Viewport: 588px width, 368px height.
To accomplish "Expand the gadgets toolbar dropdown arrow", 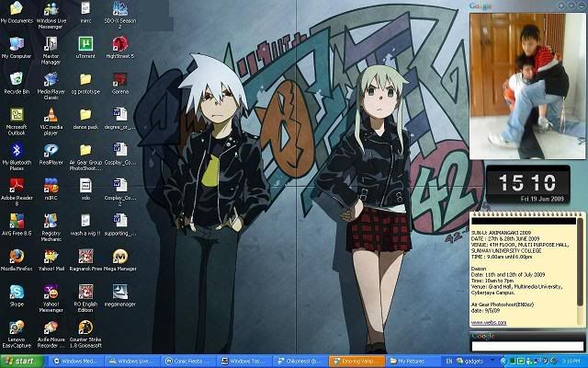I will pos(493,360).
